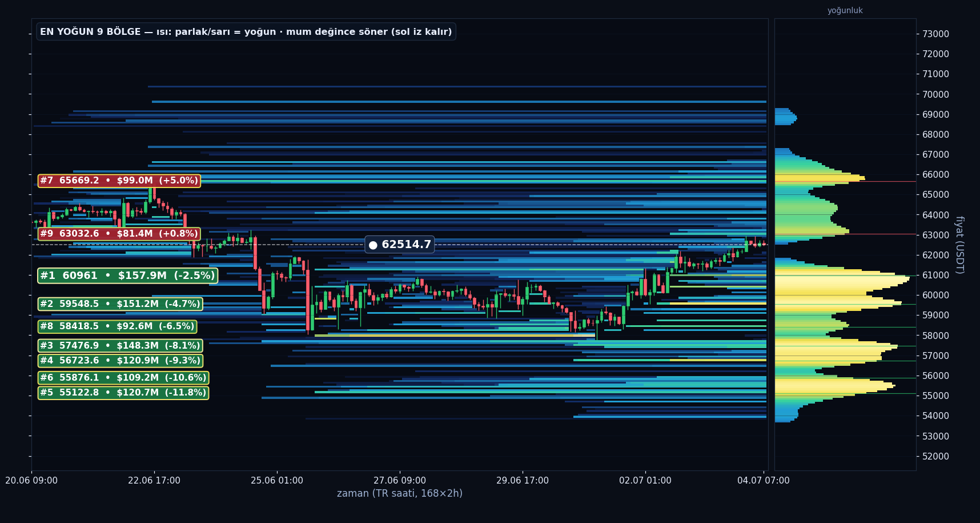Click the 61000 price tick
Screen dimensions: 980x523
pos(935,275)
